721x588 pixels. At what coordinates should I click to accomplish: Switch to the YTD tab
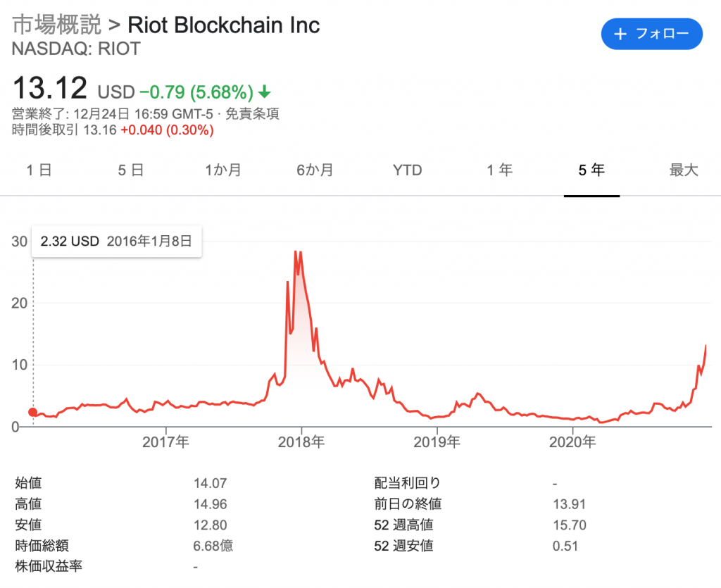pyautogui.click(x=407, y=170)
